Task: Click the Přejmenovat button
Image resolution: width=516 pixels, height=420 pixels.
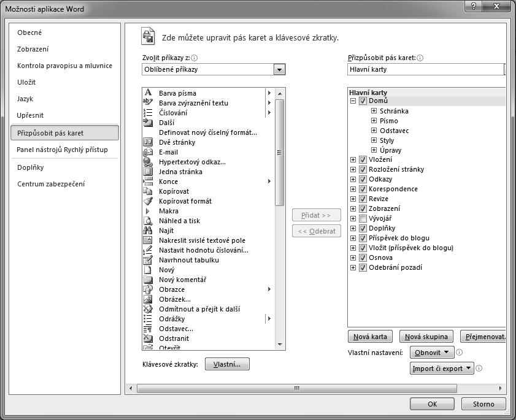Action: (x=483, y=337)
